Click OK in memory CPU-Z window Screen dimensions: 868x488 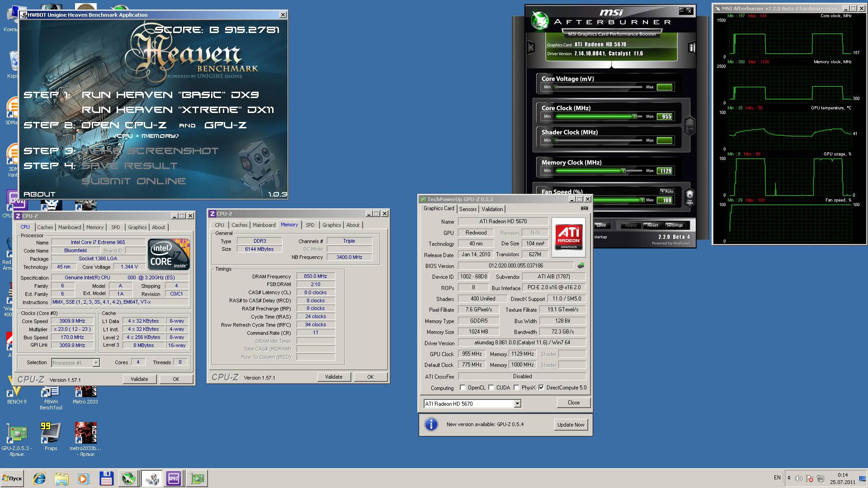370,377
